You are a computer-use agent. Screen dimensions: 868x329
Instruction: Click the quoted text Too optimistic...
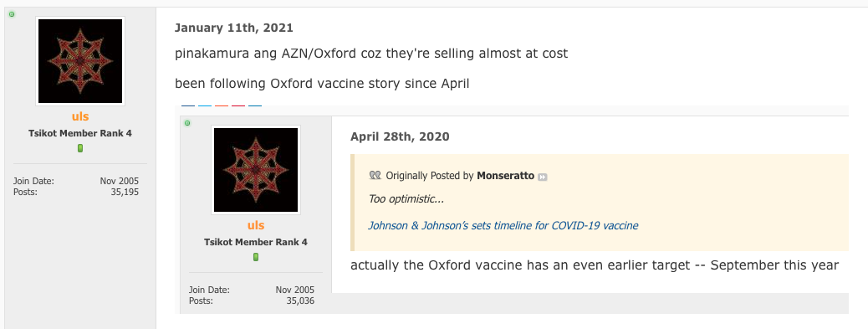[x=406, y=198]
